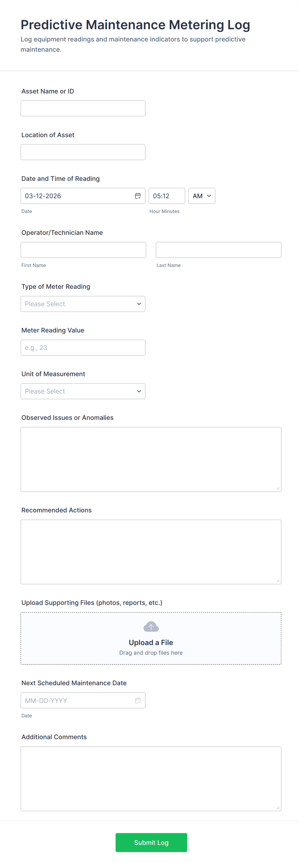Expand the AM/PM dropdown

click(x=202, y=196)
